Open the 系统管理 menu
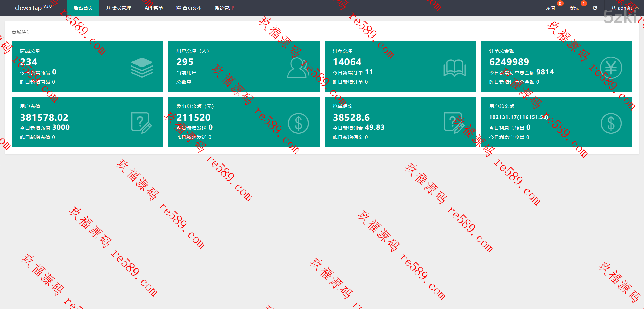This screenshot has width=644, height=309. (224, 8)
